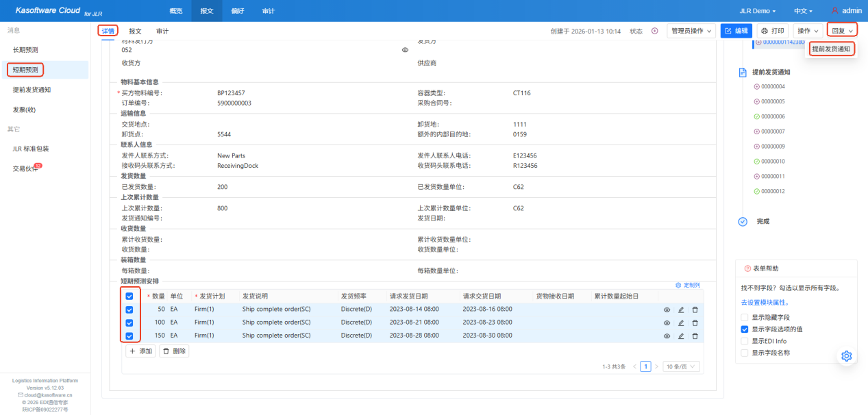Switch to the 审计 tab in top navigation
This screenshot has width=868, height=415.
(x=269, y=11)
